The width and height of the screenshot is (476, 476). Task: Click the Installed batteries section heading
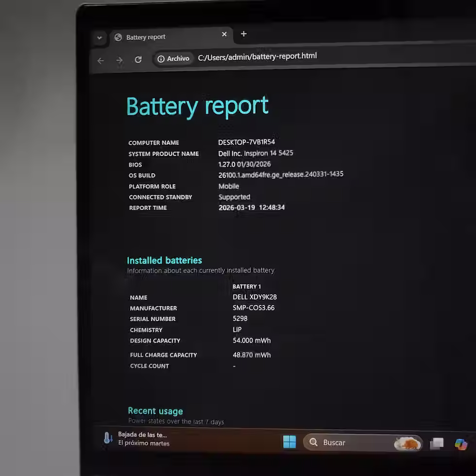pos(164,260)
